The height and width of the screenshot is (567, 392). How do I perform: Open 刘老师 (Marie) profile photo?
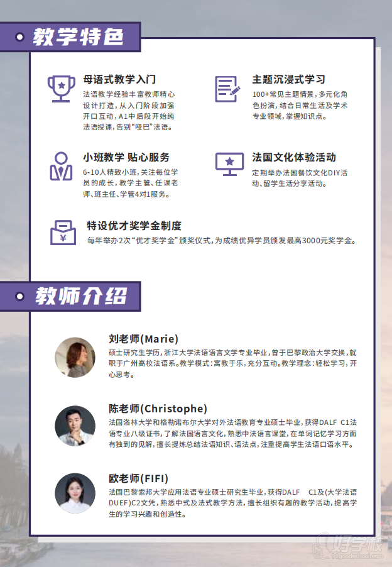75,357
